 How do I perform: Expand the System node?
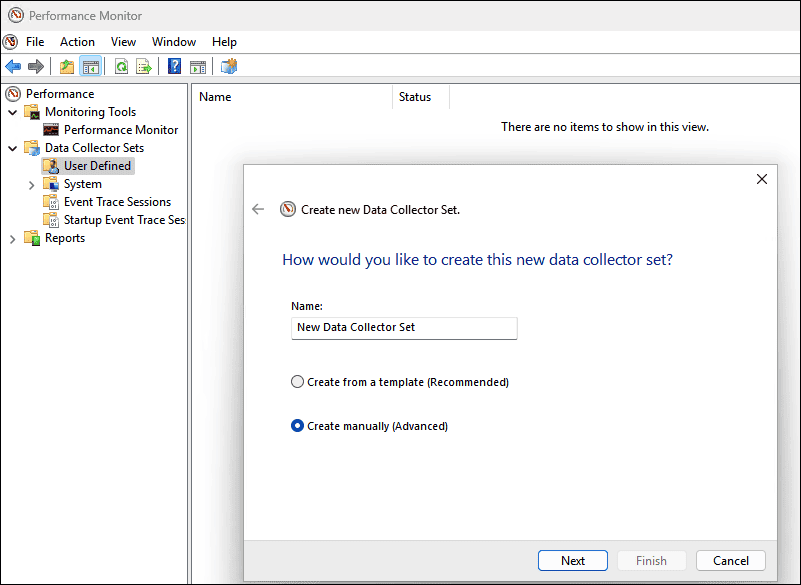click(x=31, y=184)
